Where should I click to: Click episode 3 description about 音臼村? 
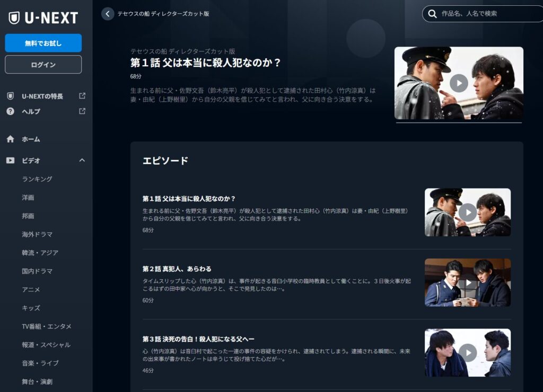coord(276,355)
